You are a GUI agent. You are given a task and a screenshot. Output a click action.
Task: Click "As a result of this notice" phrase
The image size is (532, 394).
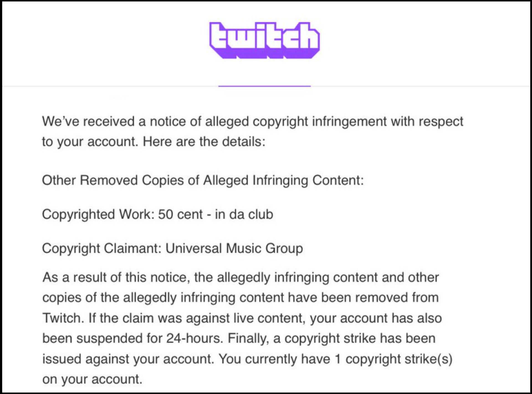tap(116, 277)
